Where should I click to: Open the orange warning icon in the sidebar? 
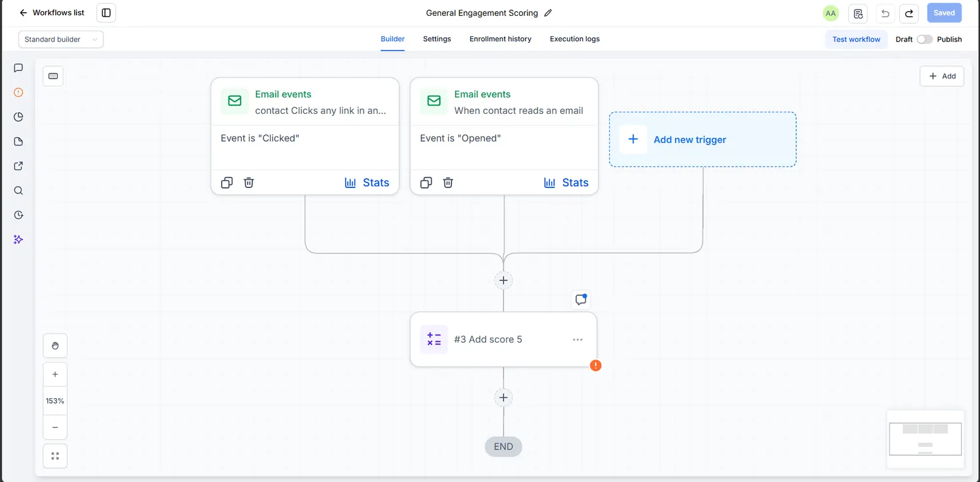click(18, 92)
